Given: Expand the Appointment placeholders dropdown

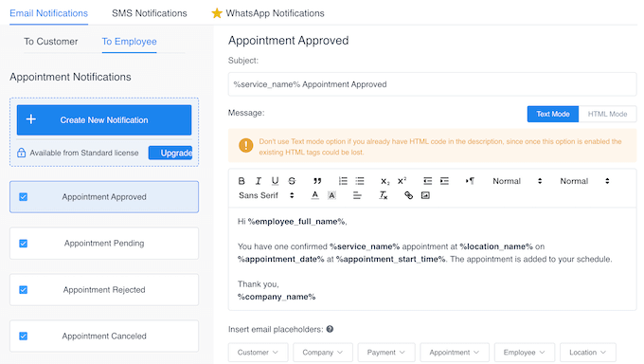Looking at the screenshot, I should [455, 353].
